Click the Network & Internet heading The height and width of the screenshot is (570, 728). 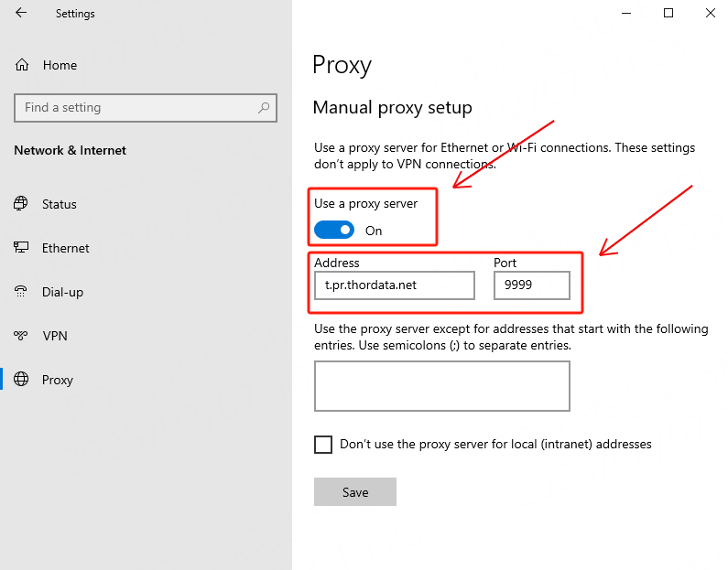click(x=71, y=150)
